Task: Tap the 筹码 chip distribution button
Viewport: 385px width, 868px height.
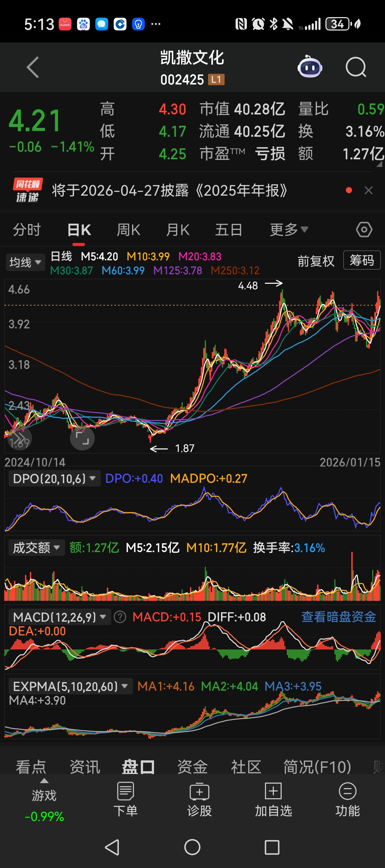Action: (x=362, y=260)
